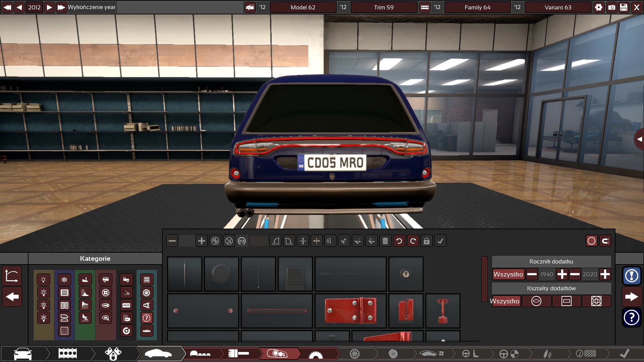Image resolution: width=644 pixels, height=362 pixels.
Task: Select the red jerry can fixture thumbnail
Action: pyautogui.click(x=406, y=311)
